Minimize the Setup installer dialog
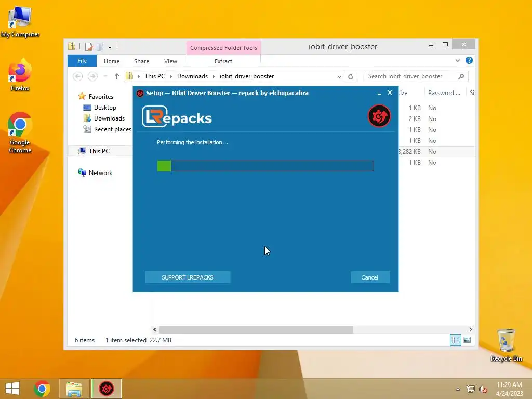 [379, 93]
